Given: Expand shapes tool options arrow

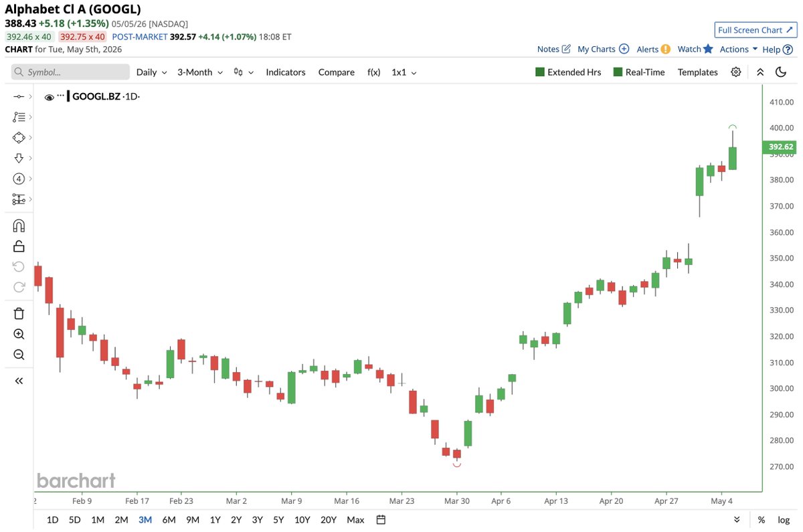Looking at the screenshot, I should (x=30, y=137).
